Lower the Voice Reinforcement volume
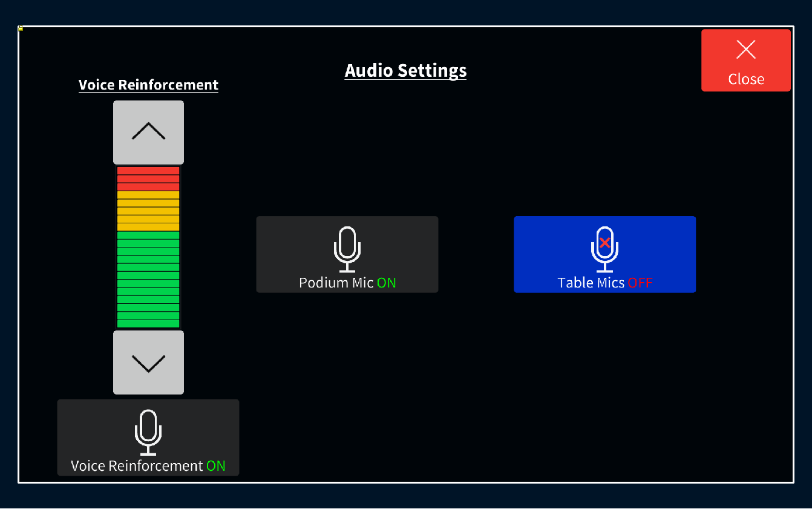The width and height of the screenshot is (812, 509). point(148,362)
